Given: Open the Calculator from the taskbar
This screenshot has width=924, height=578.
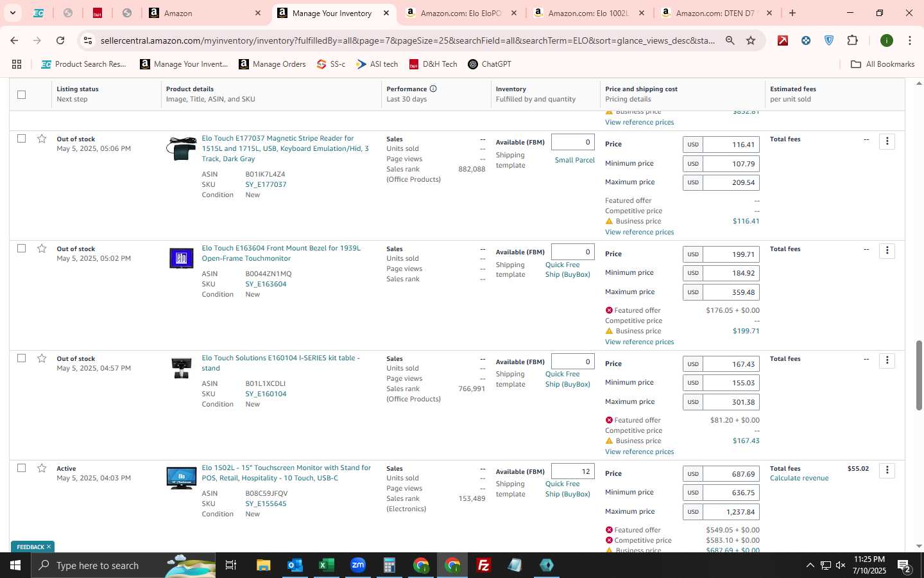Looking at the screenshot, I should click(389, 565).
